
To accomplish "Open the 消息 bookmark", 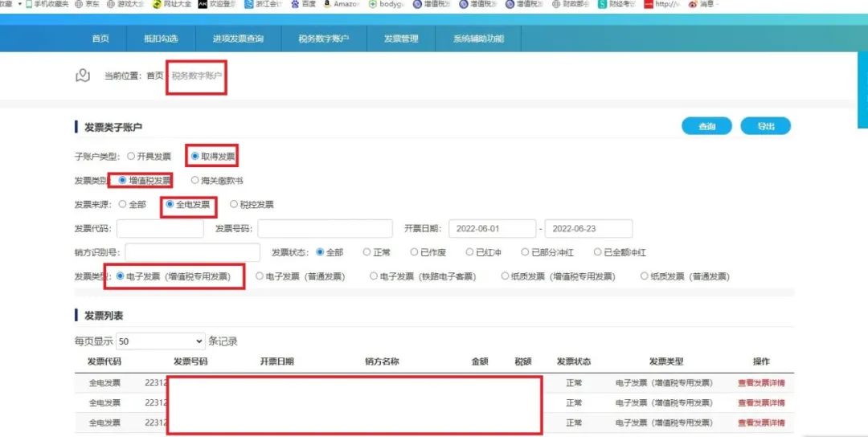I will (702, 4).
